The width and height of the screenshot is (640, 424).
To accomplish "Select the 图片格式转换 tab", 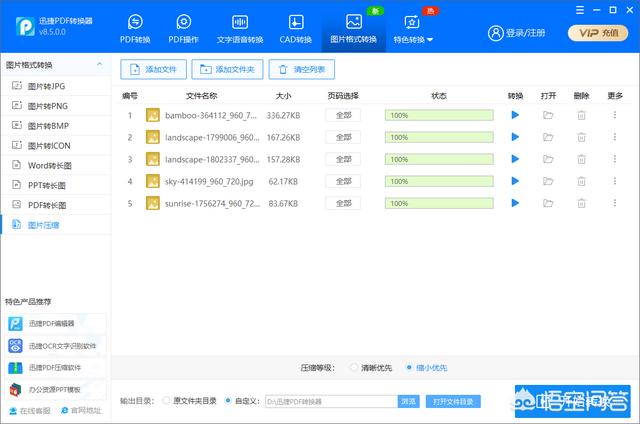I will [x=353, y=28].
